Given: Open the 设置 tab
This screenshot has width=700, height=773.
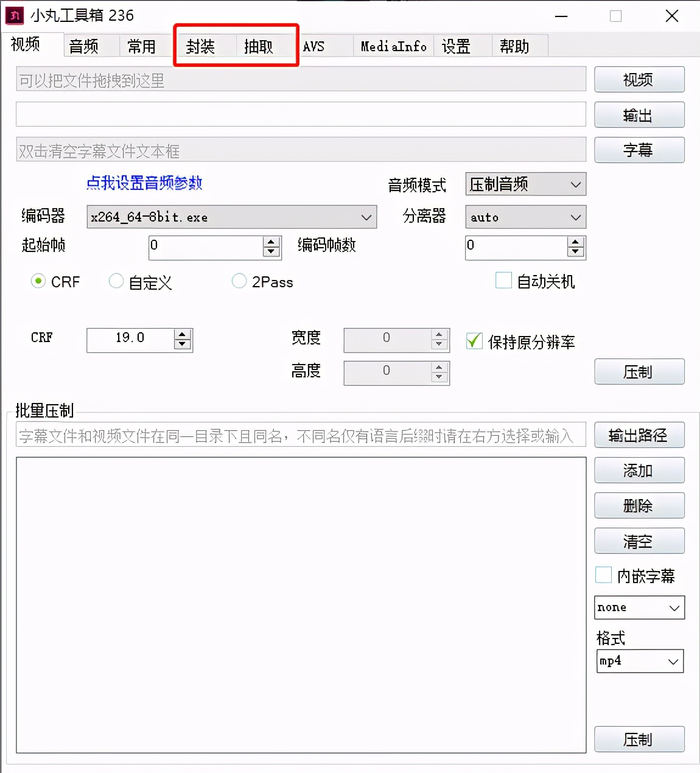Looking at the screenshot, I should tap(457, 46).
